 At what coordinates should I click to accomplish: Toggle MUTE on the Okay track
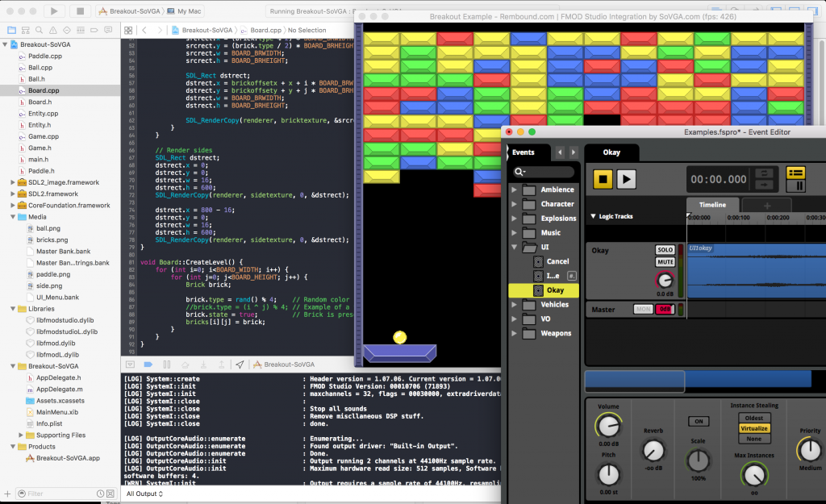tap(665, 262)
